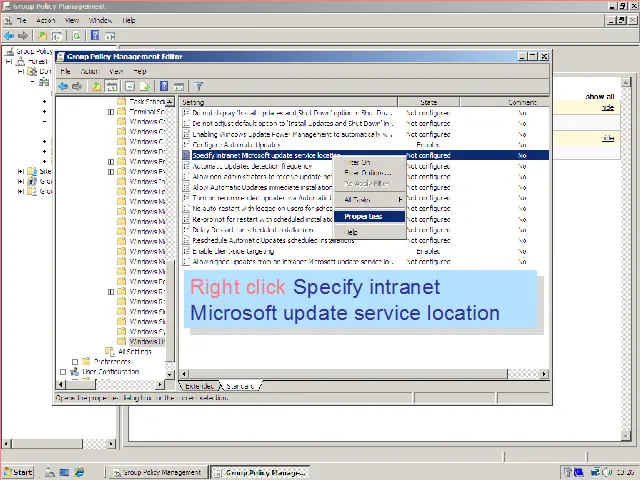
Task: Click Action Pane icon in Group Policy Management toolbar
Action: (110, 36)
